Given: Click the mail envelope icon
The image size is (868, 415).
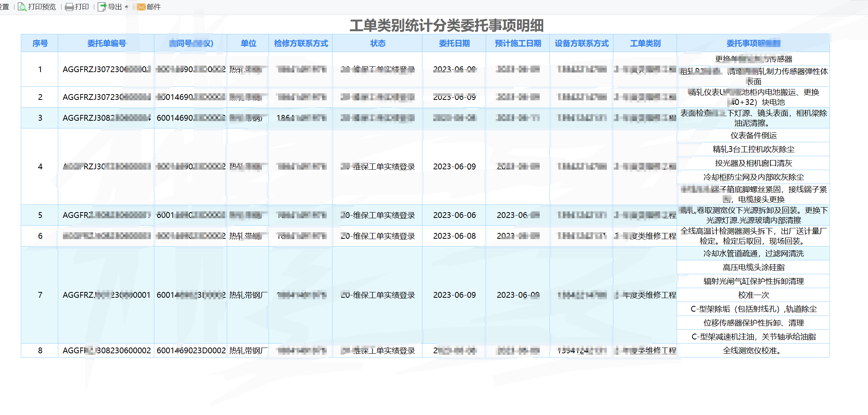Looking at the screenshot, I should tap(141, 7).
